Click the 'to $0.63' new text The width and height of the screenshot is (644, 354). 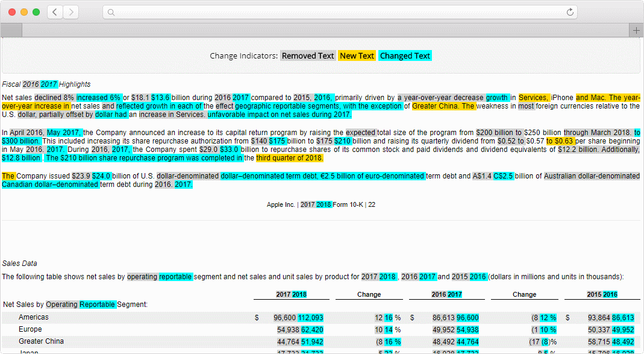coord(560,141)
